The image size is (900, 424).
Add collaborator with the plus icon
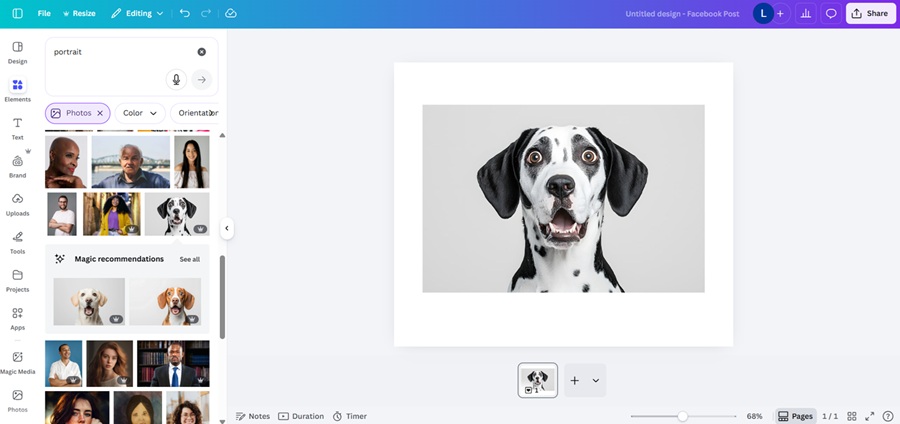tap(780, 13)
